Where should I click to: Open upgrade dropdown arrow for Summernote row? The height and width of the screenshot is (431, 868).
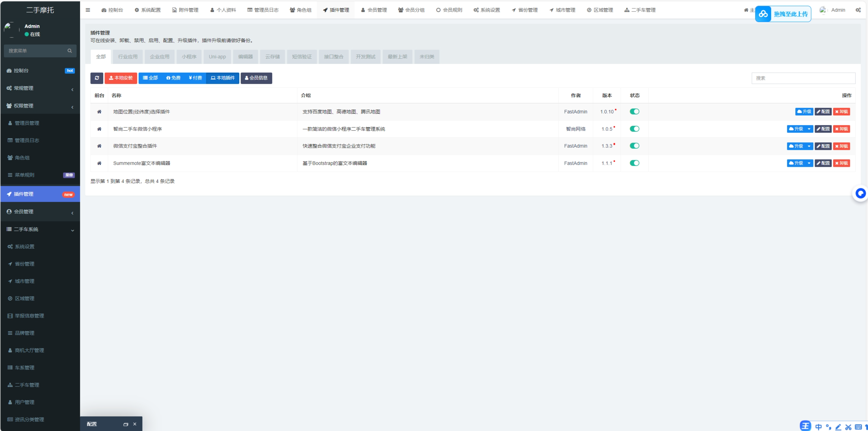pyautogui.click(x=809, y=163)
